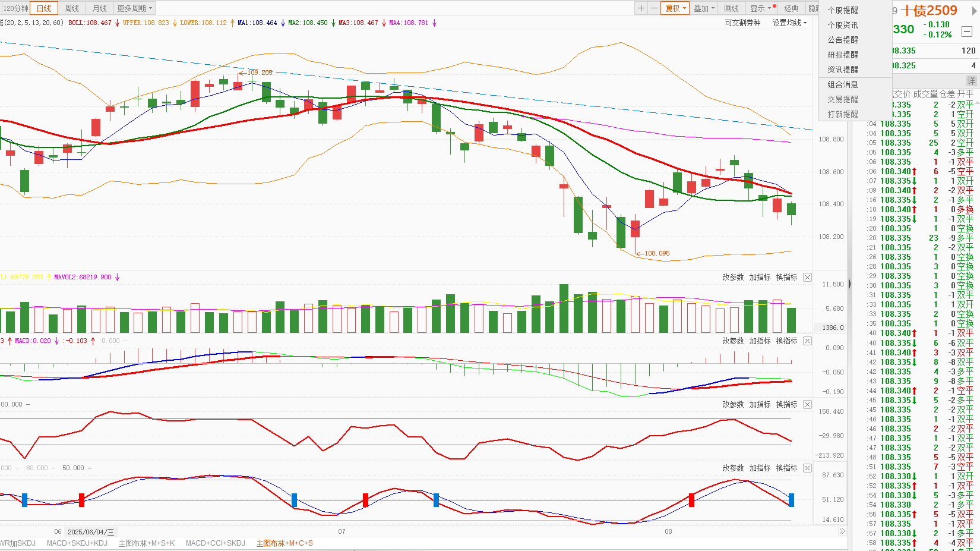
Task: Click the right arrow next to 十债2509 title
Action: (x=973, y=11)
